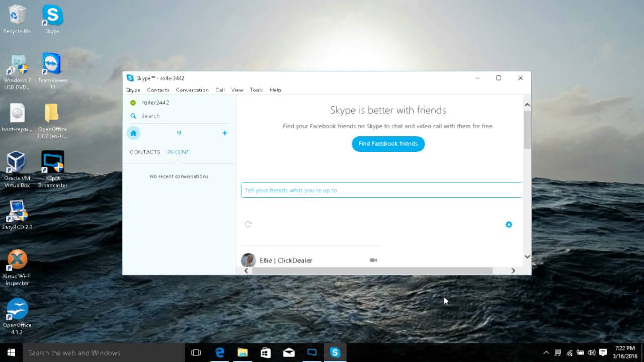The height and width of the screenshot is (362, 644).
Task: Open feed settings gear icon
Action: [x=509, y=225]
